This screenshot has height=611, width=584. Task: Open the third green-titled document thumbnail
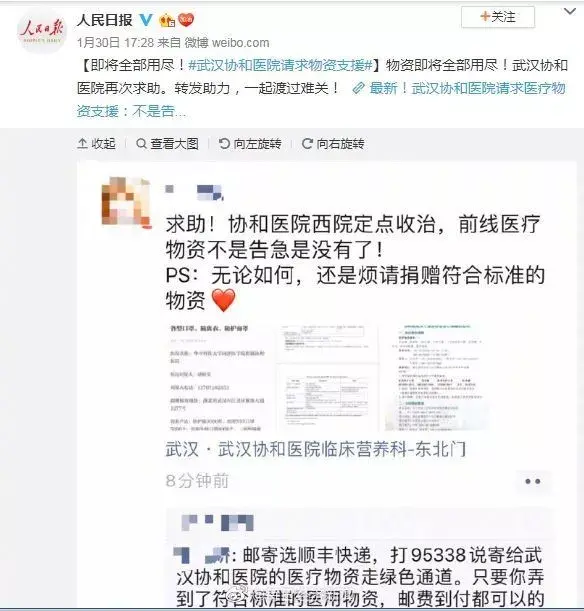(x=437, y=377)
